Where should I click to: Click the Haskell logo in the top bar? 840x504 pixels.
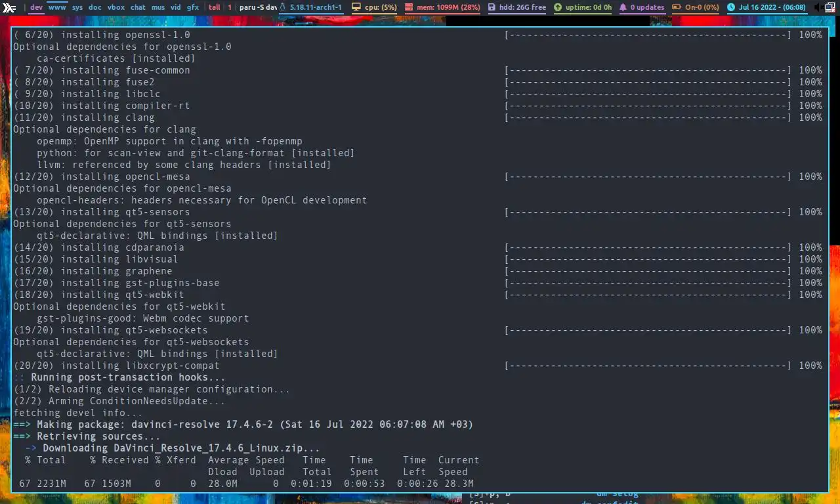[x=10, y=8]
